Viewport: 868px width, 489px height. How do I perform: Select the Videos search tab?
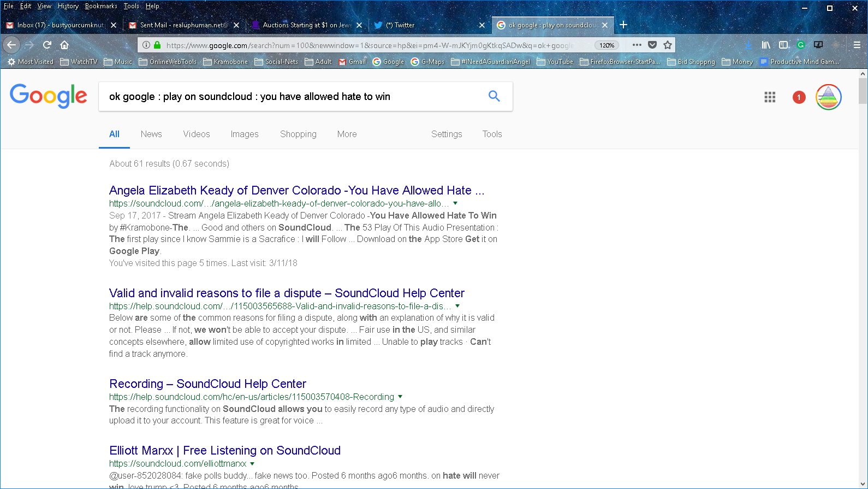[197, 134]
